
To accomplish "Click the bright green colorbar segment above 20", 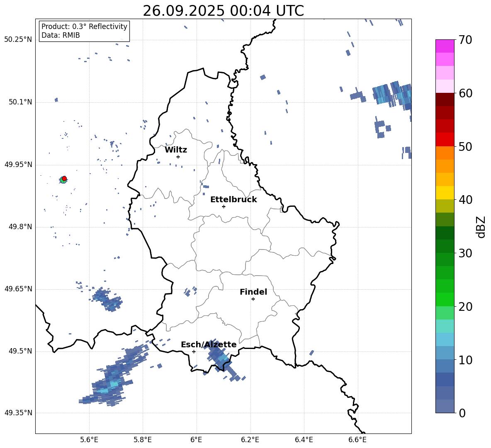I will click(x=445, y=299).
